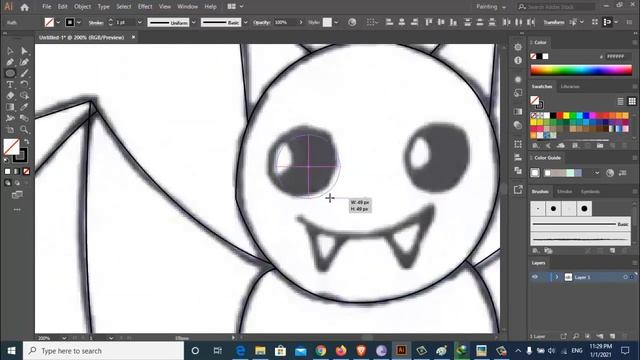640x360 pixels.
Task: Click large Fill box in toolbar
Action: [11, 147]
